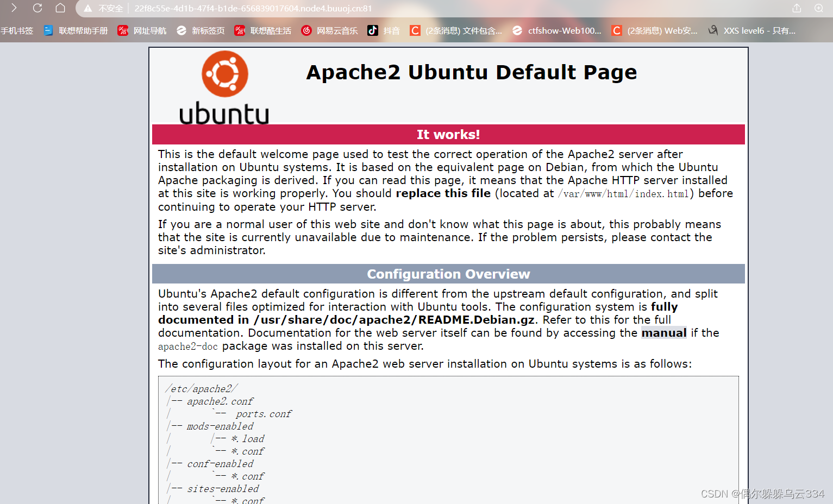Click the red It works! banner
The height and width of the screenshot is (504, 833).
click(448, 135)
